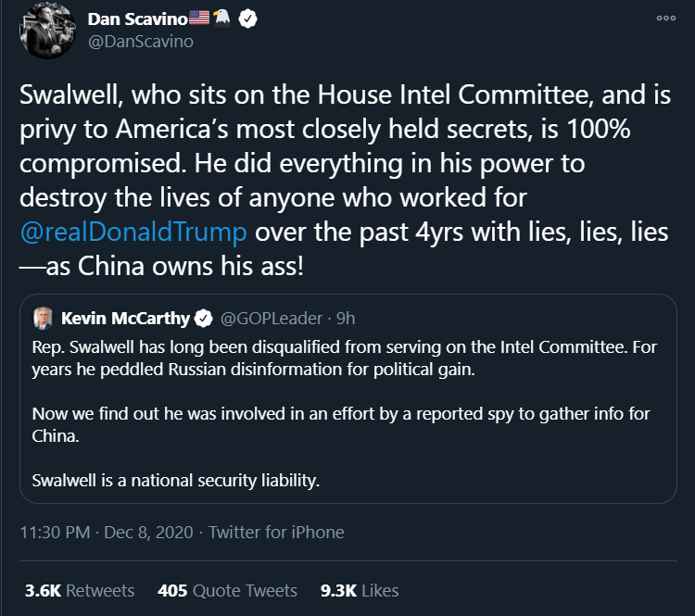
Task: Open the quoted tweet about Rep. Swalwell
Action: coord(348,412)
